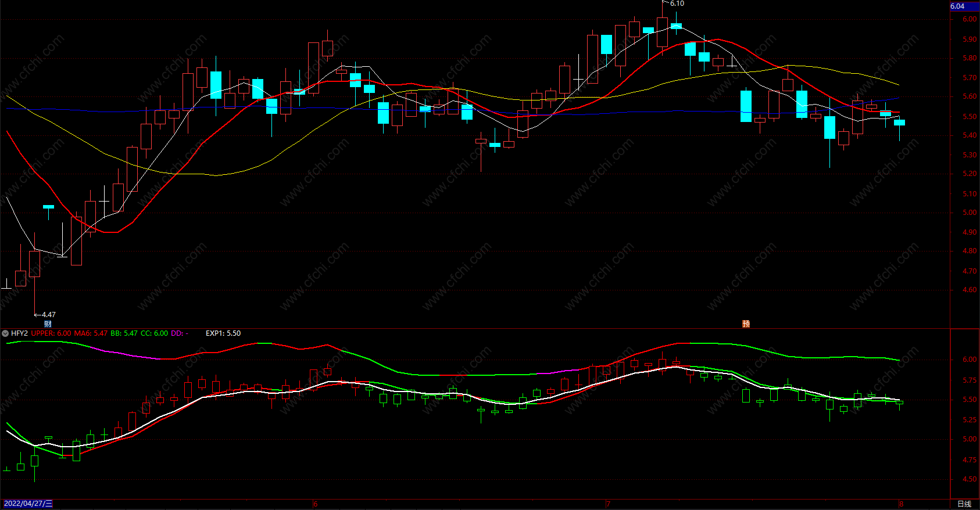Viewport: 980px width, 510px height.
Task: Click the UPPER: 6.00 indicator value
Action: [51, 333]
